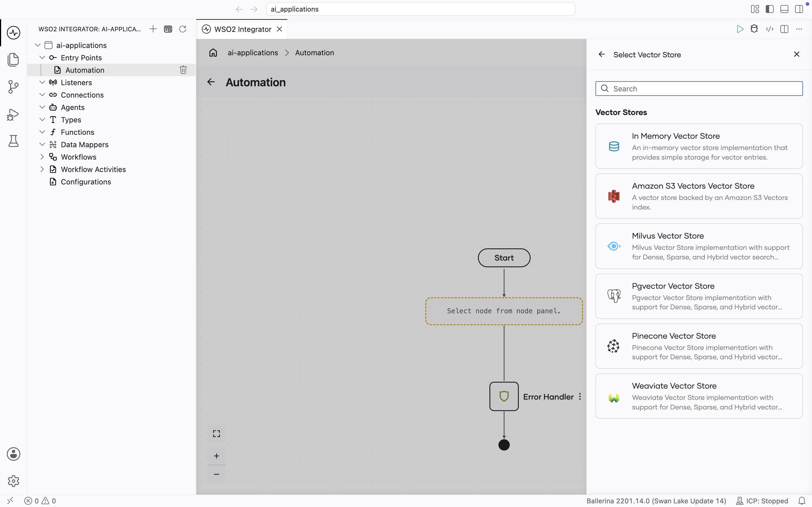Delete the Automation entry with trash icon
This screenshot has width=812, height=507.
[x=183, y=70]
